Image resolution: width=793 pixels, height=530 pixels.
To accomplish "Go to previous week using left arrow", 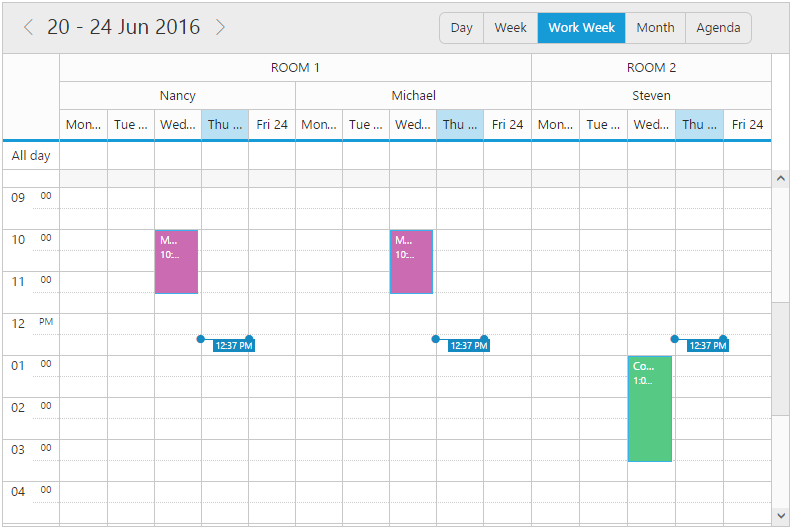I will tap(28, 27).
